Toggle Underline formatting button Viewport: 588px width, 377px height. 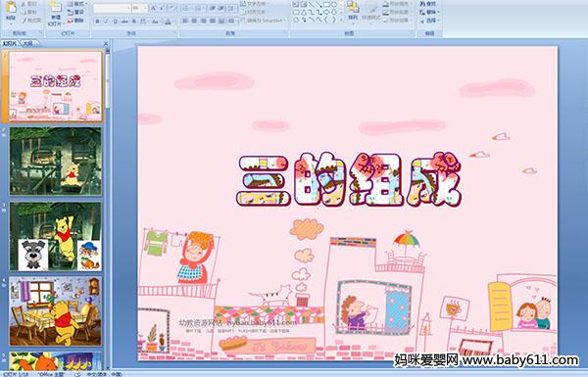[x=115, y=22]
